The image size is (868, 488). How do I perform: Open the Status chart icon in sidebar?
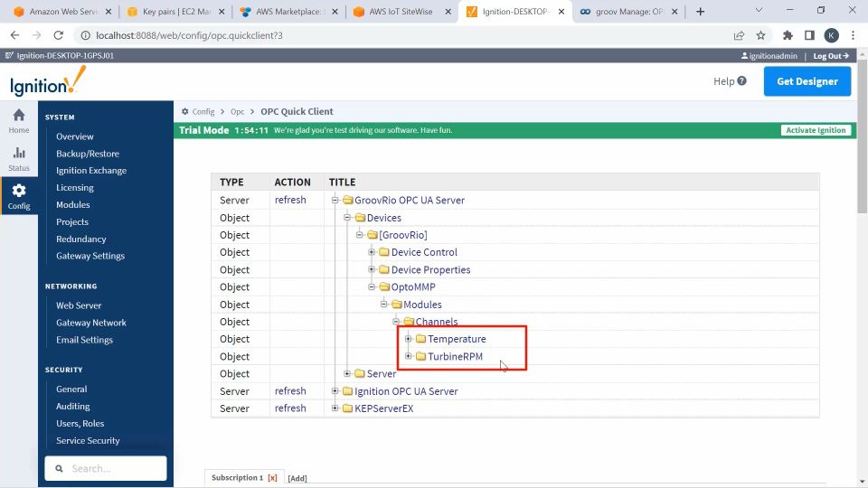click(x=19, y=153)
